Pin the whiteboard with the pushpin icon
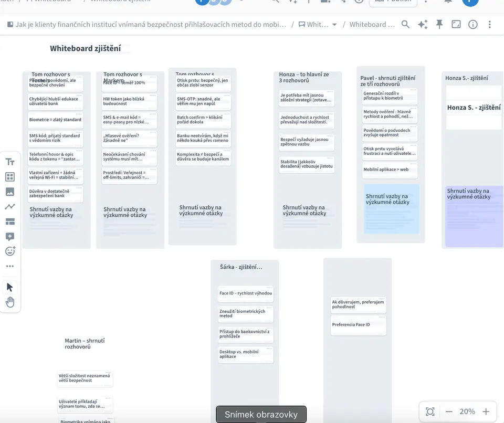The width and height of the screenshot is (504, 423). [439, 25]
